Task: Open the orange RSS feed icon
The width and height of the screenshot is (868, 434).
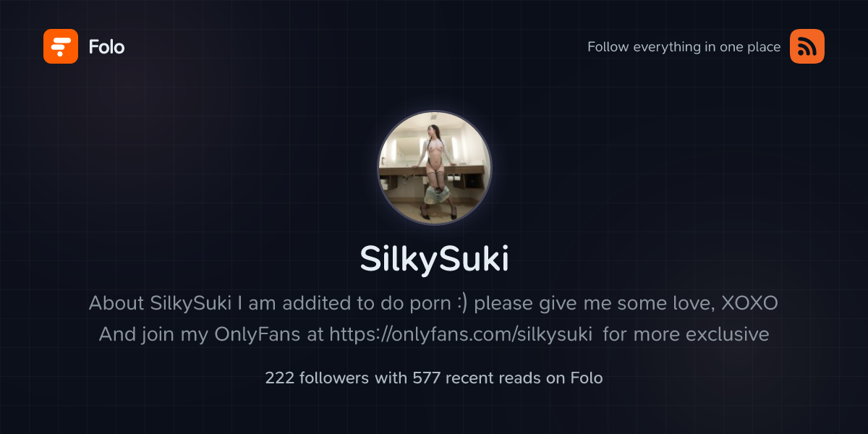Action: pyautogui.click(x=807, y=46)
